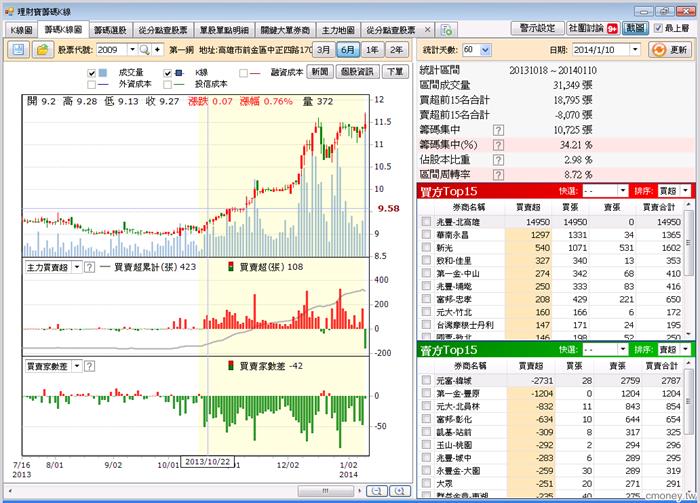The image size is (700, 503).
Task: Select the 1年 time range button
Action: 372,49
